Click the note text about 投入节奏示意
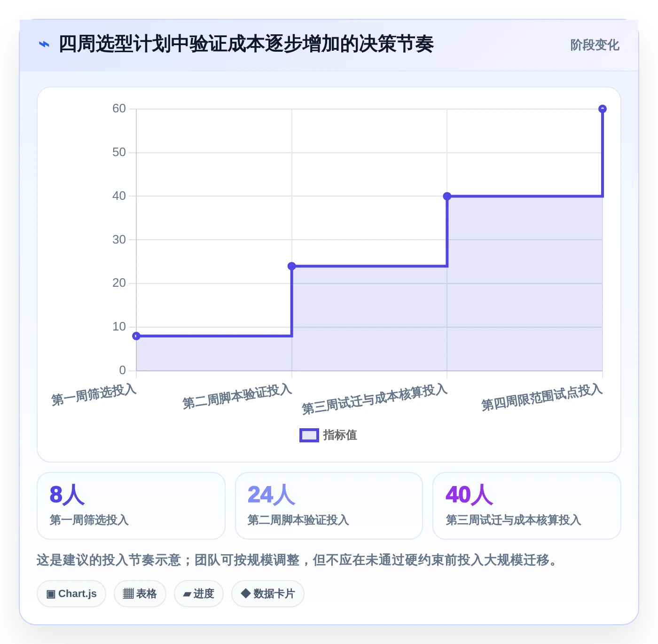This screenshot has height=644, width=658. click(x=298, y=560)
